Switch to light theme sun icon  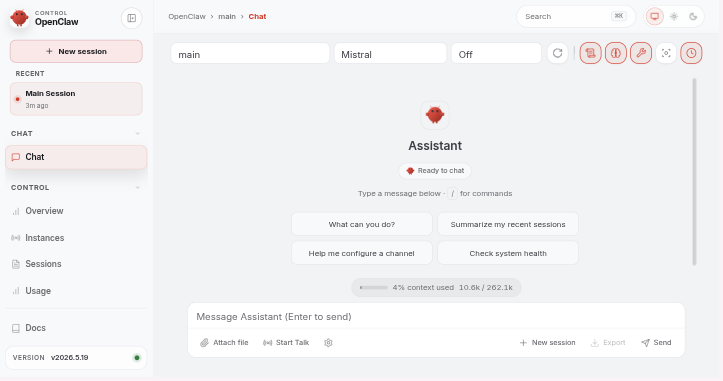pos(674,17)
